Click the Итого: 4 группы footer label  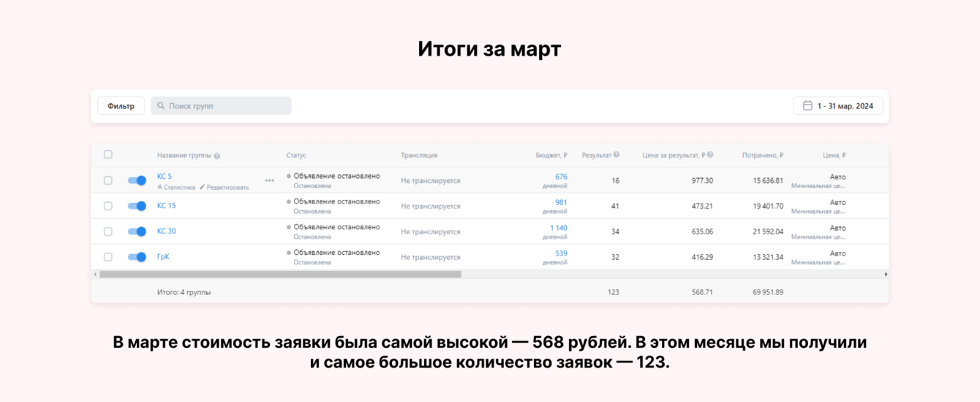point(184,292)
